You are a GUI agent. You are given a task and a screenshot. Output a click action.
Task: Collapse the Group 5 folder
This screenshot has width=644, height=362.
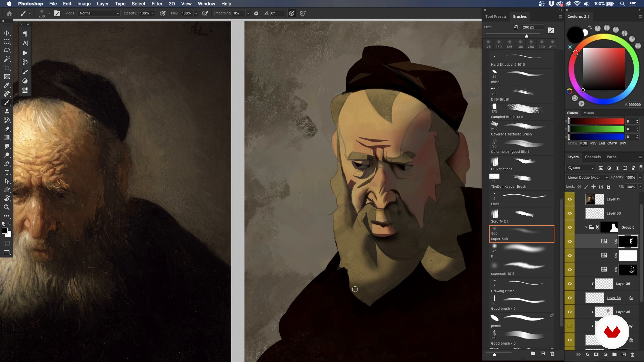pos(586,227)
